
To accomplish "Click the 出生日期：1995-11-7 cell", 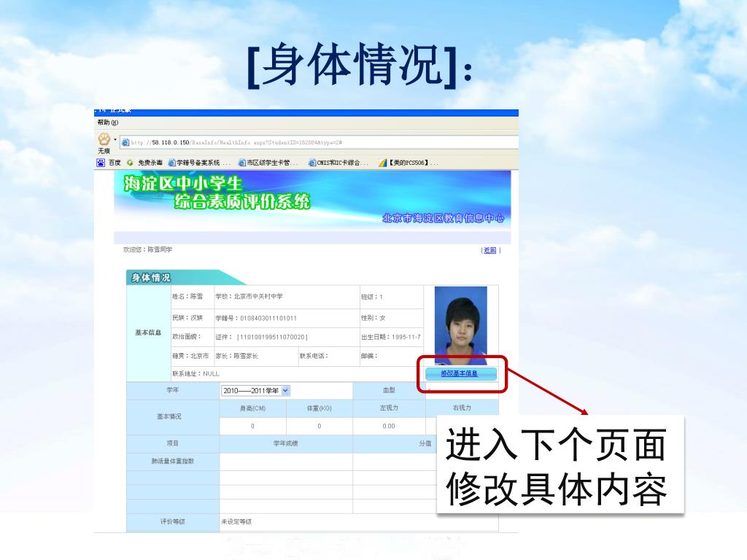I will 391,337.
